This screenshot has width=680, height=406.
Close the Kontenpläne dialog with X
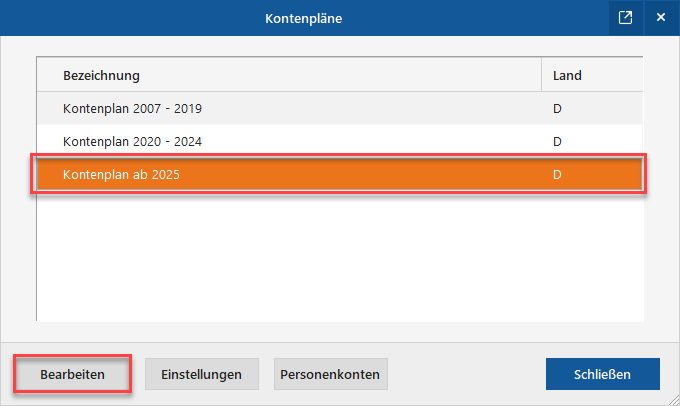[661, 18]
